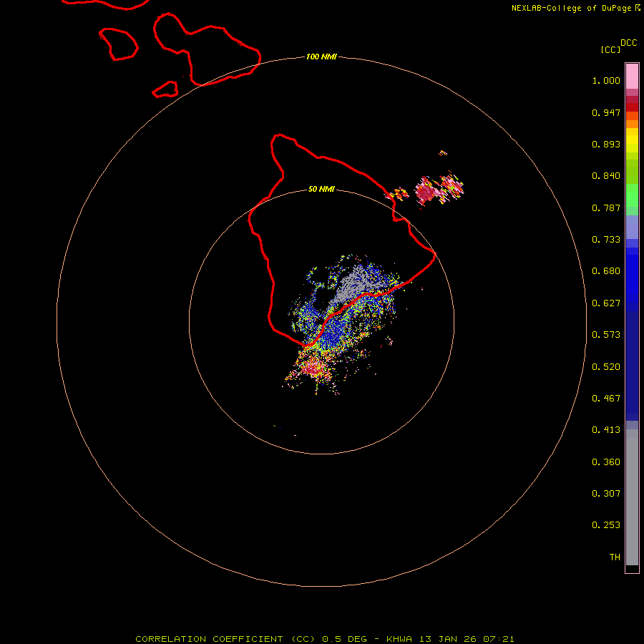Viewport: 644px width, 644px height.
Task: Click the 0.467 color scale value
Action: coord(606,399)
